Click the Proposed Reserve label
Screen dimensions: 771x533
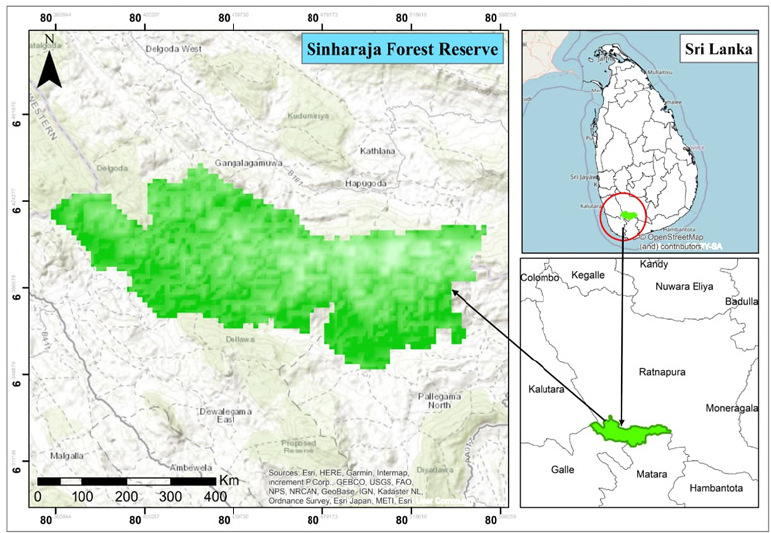coord(298,446)
